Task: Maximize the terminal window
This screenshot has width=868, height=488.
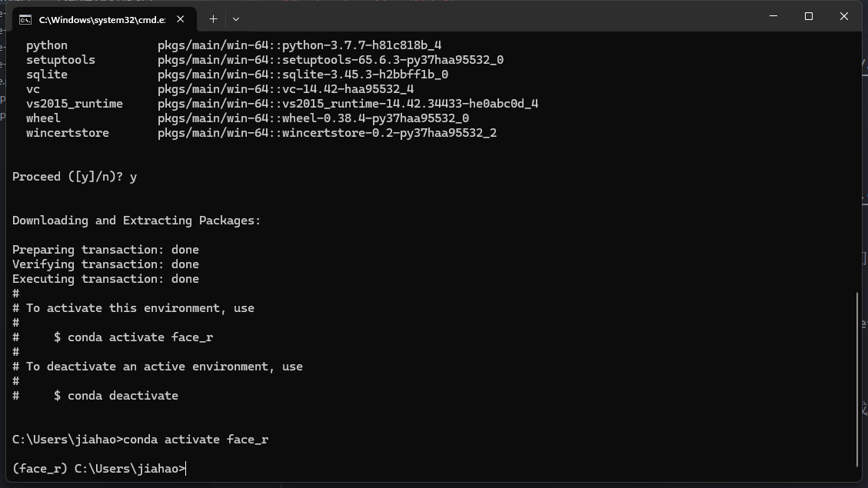Action: click(x=808, y=16)
